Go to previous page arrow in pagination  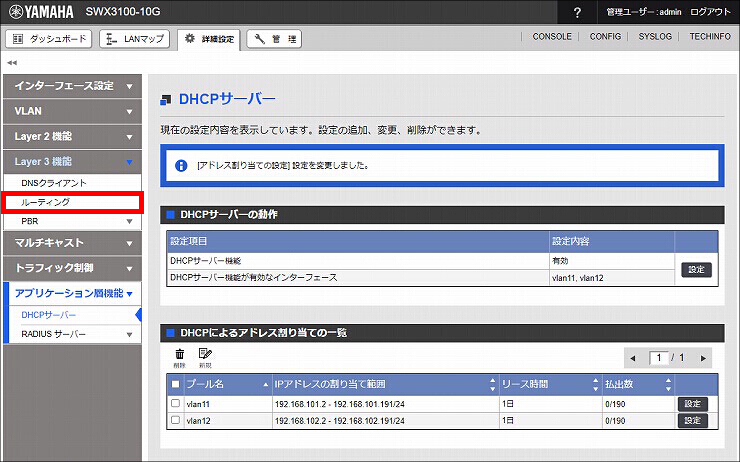pyautogui.click(x=633, y=358)
